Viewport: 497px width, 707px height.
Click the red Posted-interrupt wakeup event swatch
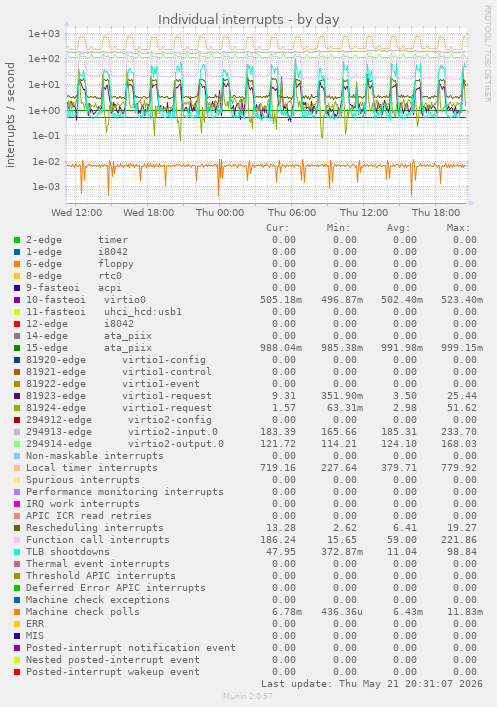17,672
